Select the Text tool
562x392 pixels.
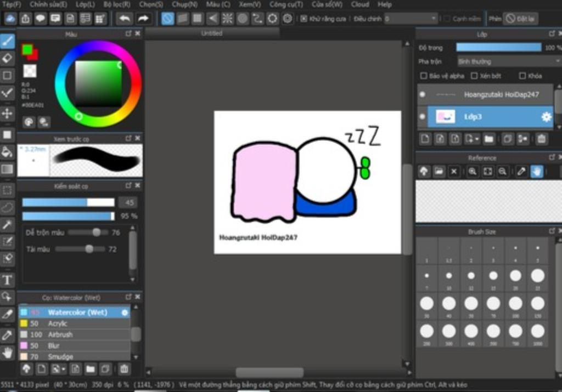(x=7, y=280)
